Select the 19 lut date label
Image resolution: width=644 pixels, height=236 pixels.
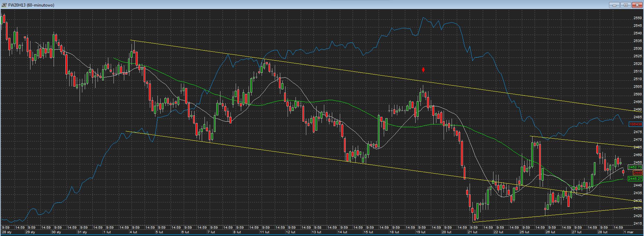pos(420,232)
